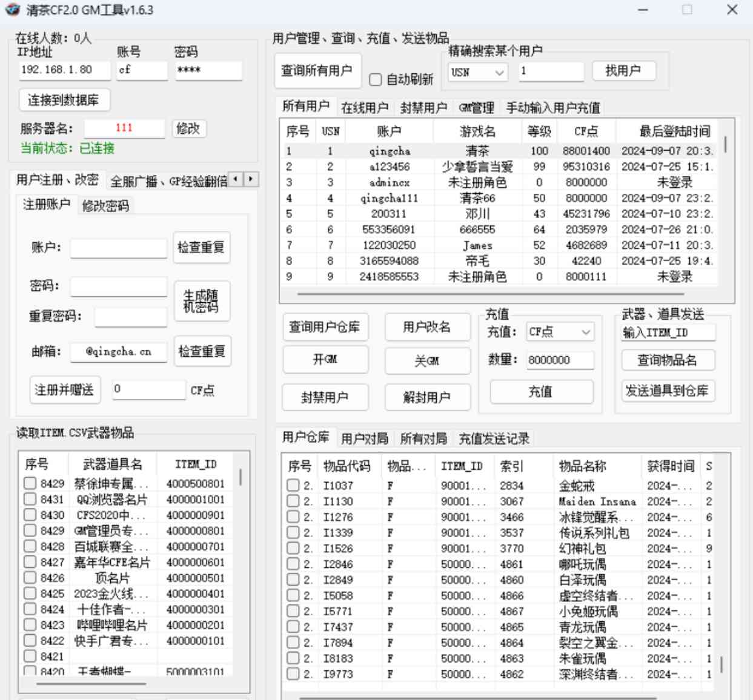Click the app icon in the title bar

tap(12, 10)
